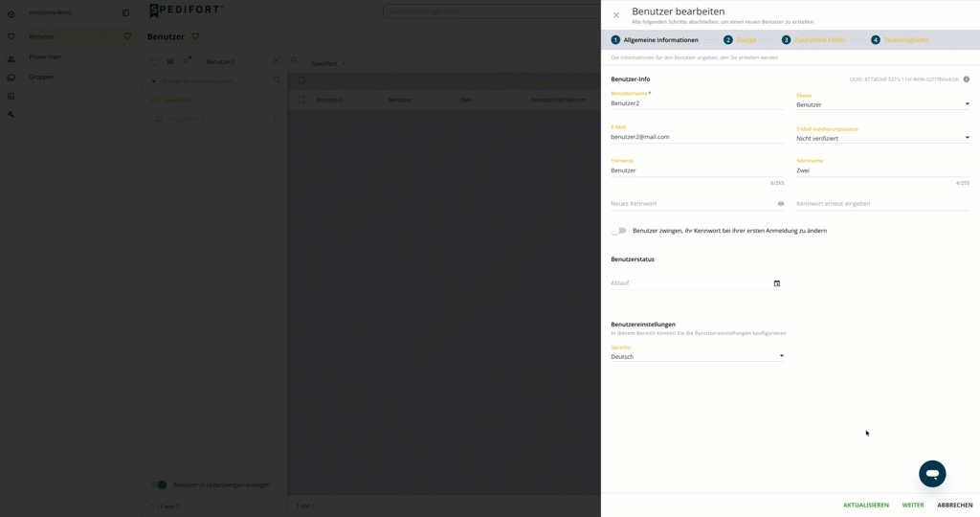Expand the branch search scope arrow
This screenshot has height=517, width=980.
pyautogui.click(x=154, y=81)
